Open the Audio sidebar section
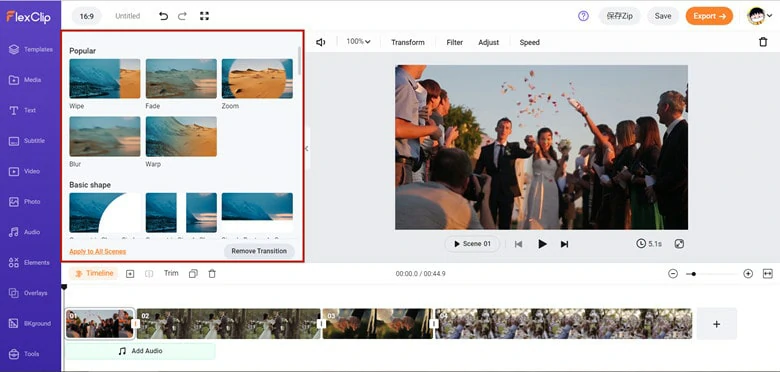 point(24,232)
